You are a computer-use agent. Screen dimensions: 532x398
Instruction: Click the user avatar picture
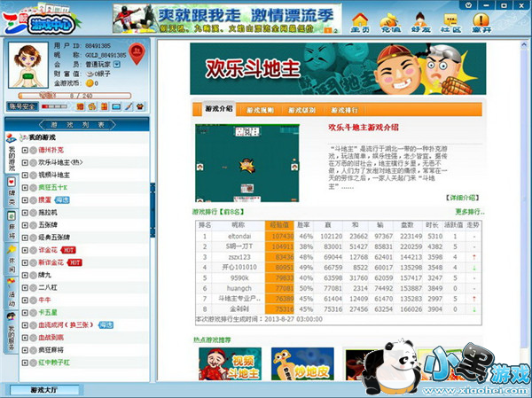point(28,65)
